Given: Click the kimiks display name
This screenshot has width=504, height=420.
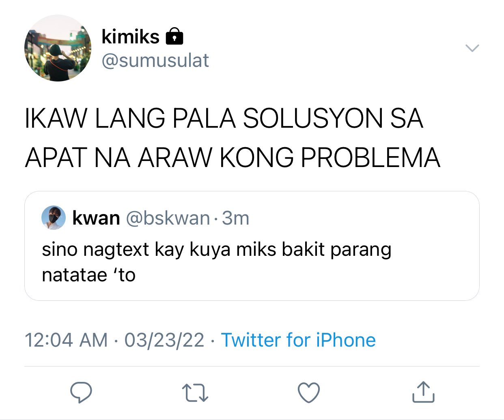Looking at the screenshot, I should click(x=130, y=36).
